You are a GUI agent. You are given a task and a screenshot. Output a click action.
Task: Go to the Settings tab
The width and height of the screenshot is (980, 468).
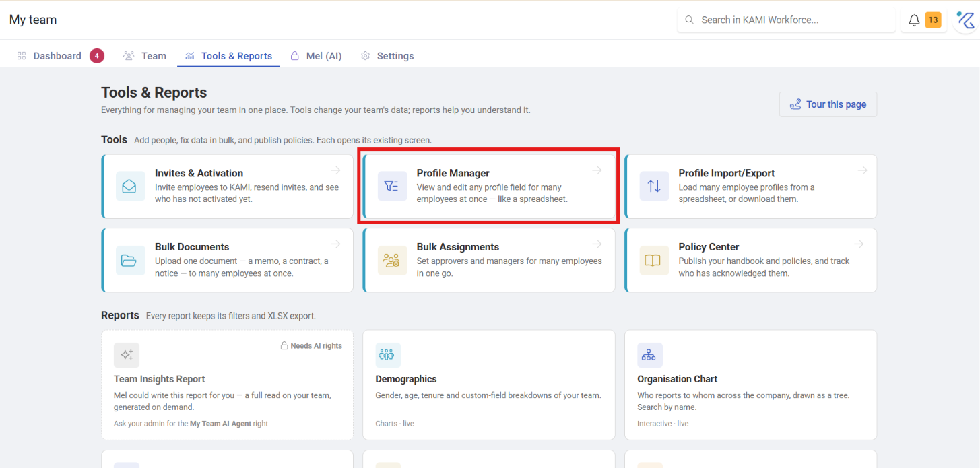coord(387,56)
